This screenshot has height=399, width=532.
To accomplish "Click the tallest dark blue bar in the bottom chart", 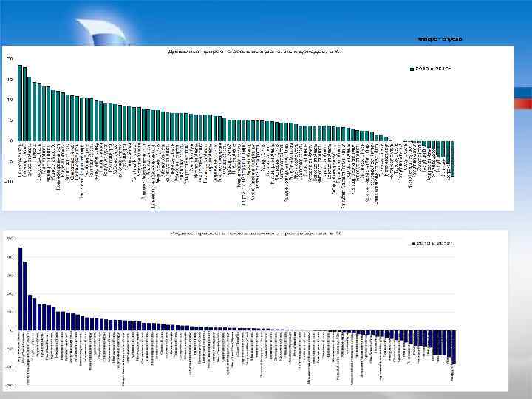I will (x=21, y=289).
